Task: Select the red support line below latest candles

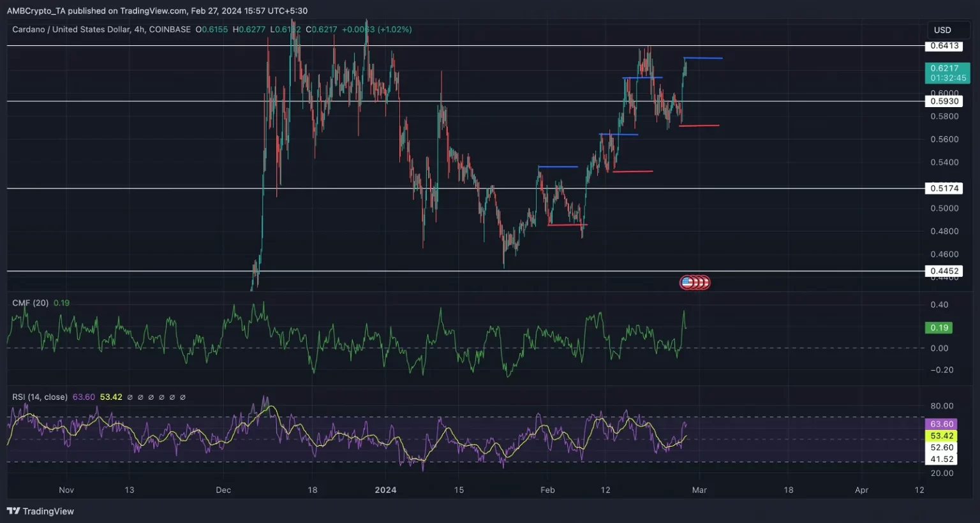Action: pyautogui.click(x=699, y=126)
